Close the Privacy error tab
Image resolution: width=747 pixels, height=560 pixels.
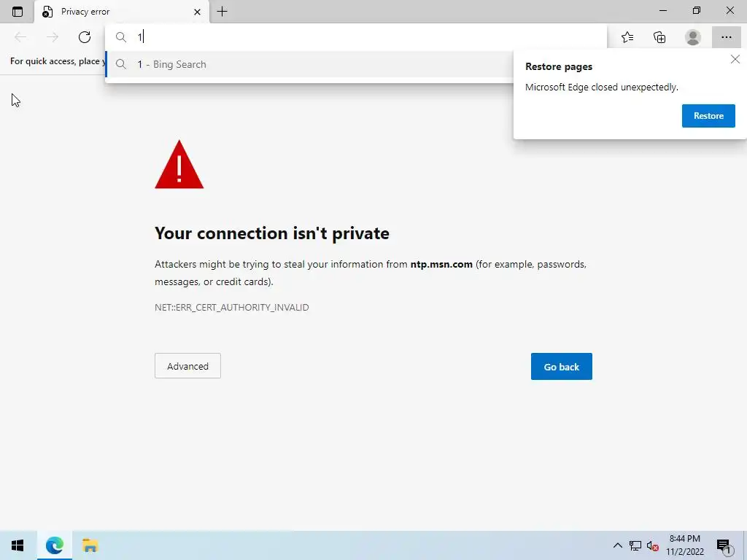197,12
